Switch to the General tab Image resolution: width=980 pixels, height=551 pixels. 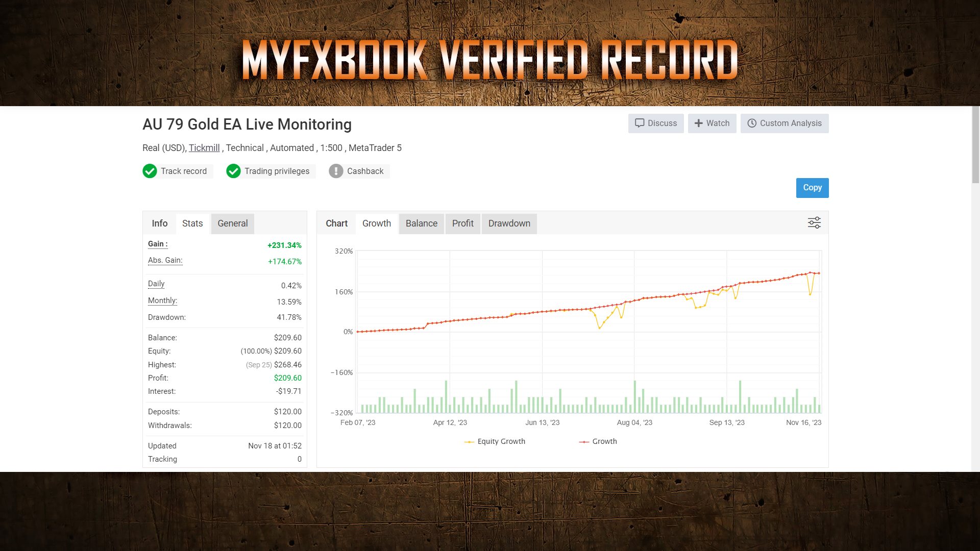(233, 223)
